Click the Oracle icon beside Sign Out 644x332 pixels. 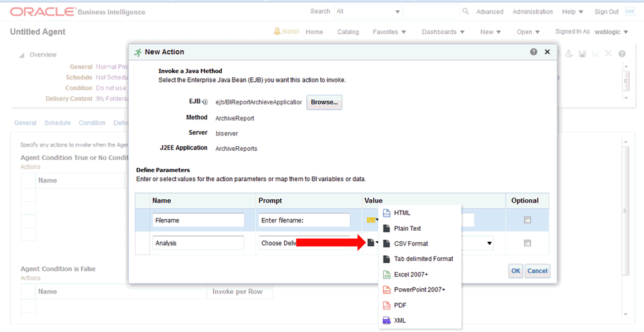point(630,12)
